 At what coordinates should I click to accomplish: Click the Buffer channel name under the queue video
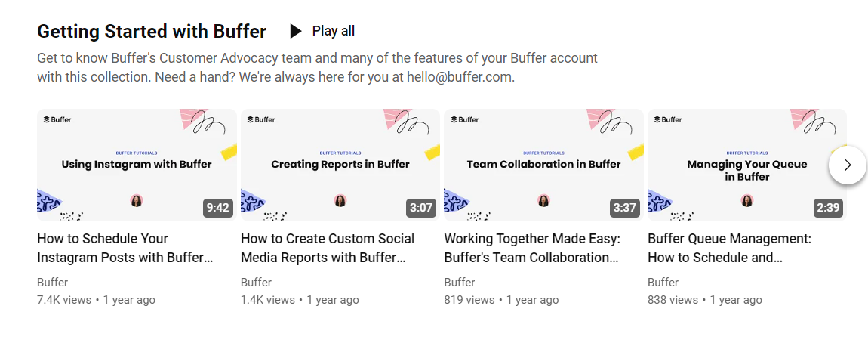point(663,283)
